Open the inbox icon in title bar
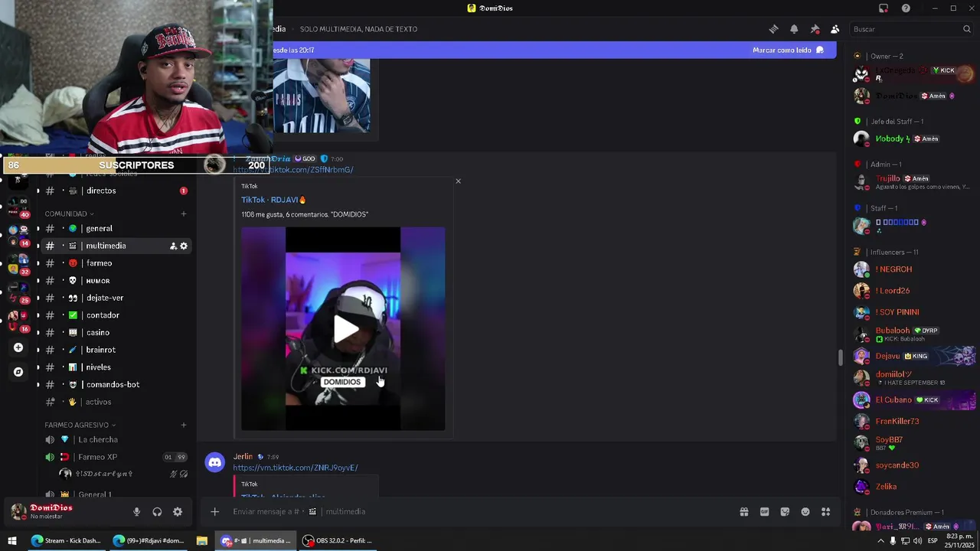The image size is (980, 551). [x=884, y=8]
